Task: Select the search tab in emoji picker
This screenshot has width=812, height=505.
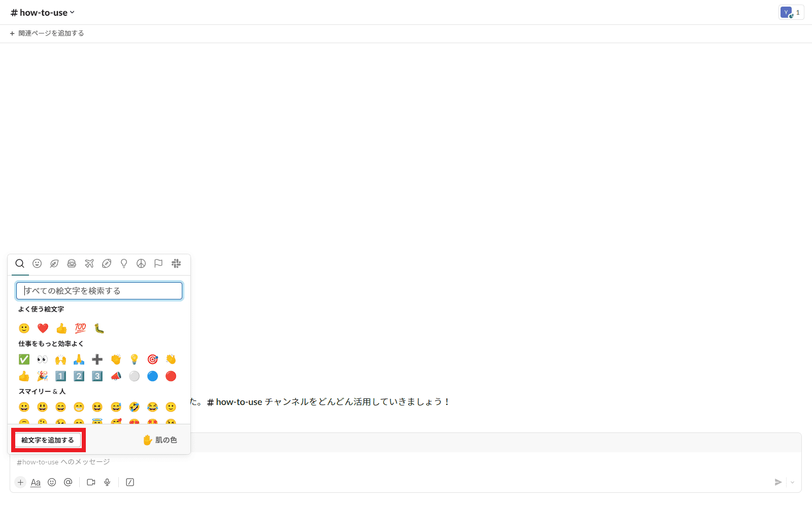Action: pos(20,263)
